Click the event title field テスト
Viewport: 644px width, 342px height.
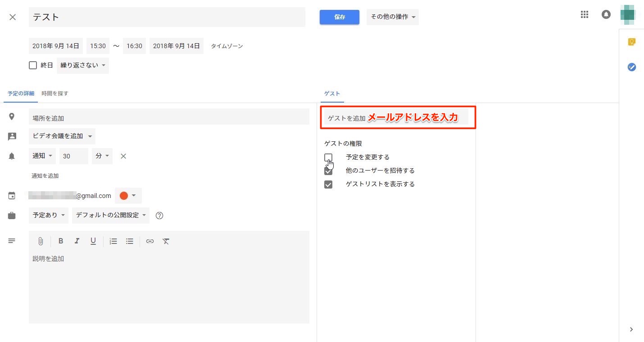167,17
